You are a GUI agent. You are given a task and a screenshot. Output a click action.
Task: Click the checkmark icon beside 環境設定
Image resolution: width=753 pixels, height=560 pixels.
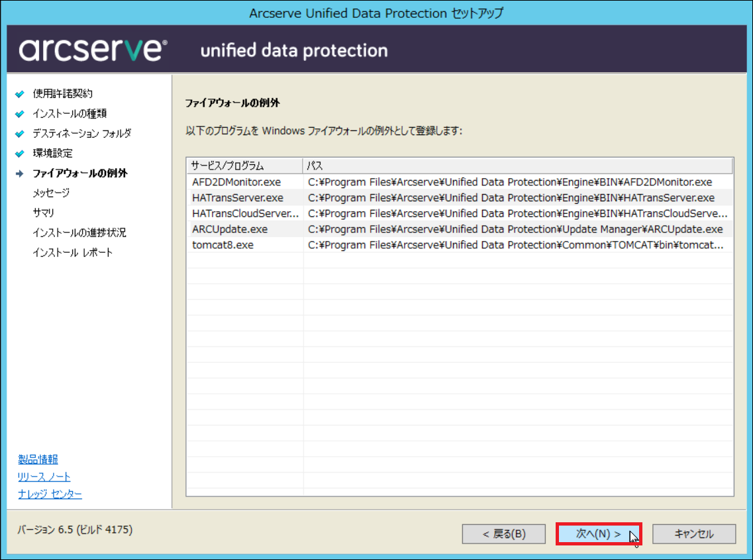[20, 154]
